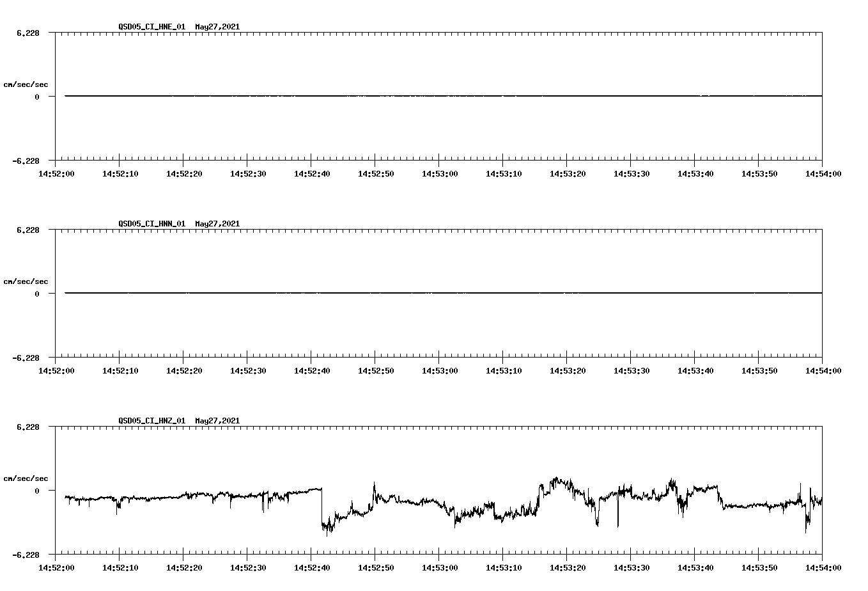
Task: Select the 6.228 amplitude value on top plot
Action: tap(28, 32)
